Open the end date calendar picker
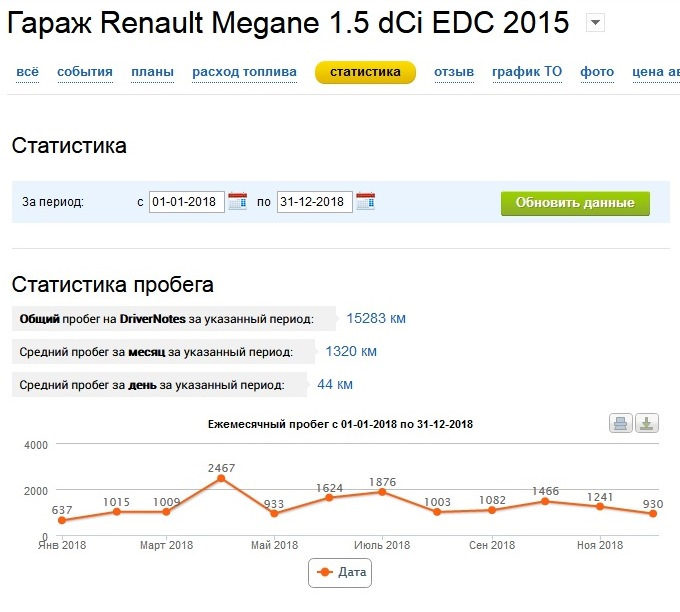This screenshot has width=680, height=612. coord(365,201)
